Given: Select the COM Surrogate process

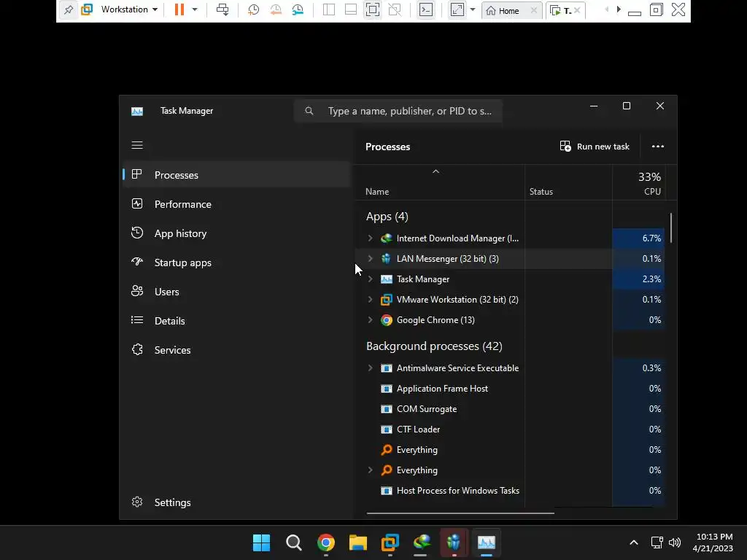Looking at the screenshot, I should [x=510, y=409].
